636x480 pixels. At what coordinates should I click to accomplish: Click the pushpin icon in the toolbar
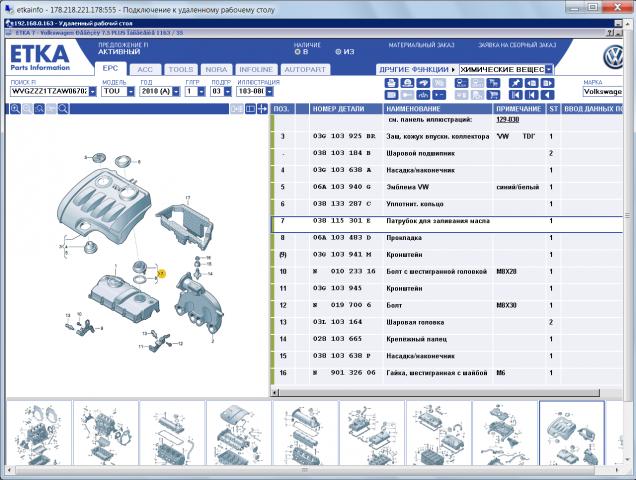tap(516, 83)
